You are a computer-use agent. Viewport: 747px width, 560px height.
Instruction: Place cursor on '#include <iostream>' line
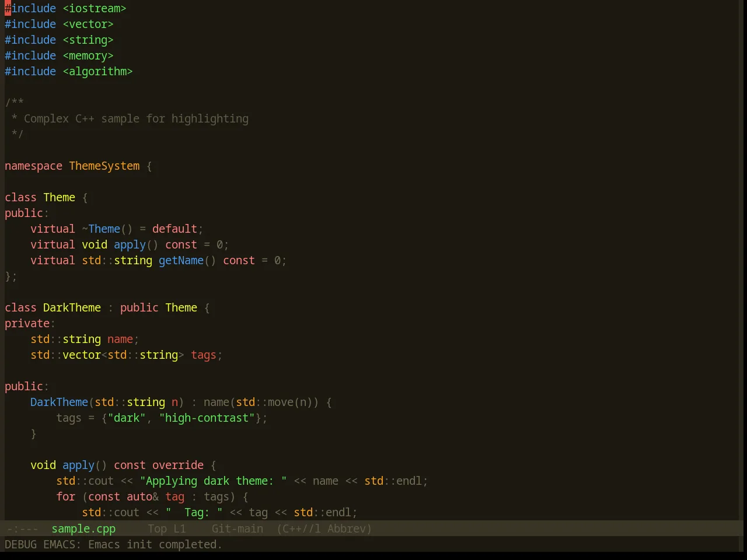point(65,8)
